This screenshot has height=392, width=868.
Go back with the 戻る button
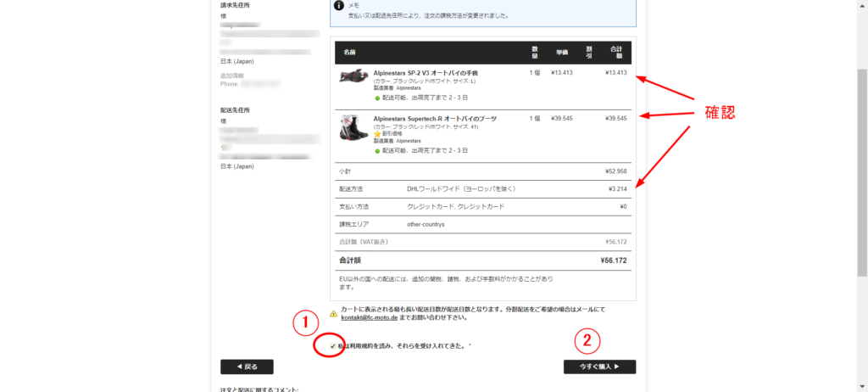coord(247,367)
